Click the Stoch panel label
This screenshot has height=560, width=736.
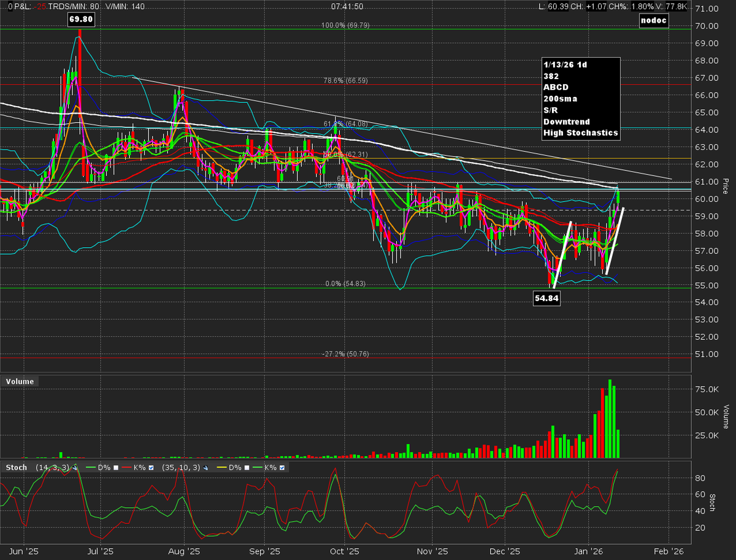(x=16, y=467)
